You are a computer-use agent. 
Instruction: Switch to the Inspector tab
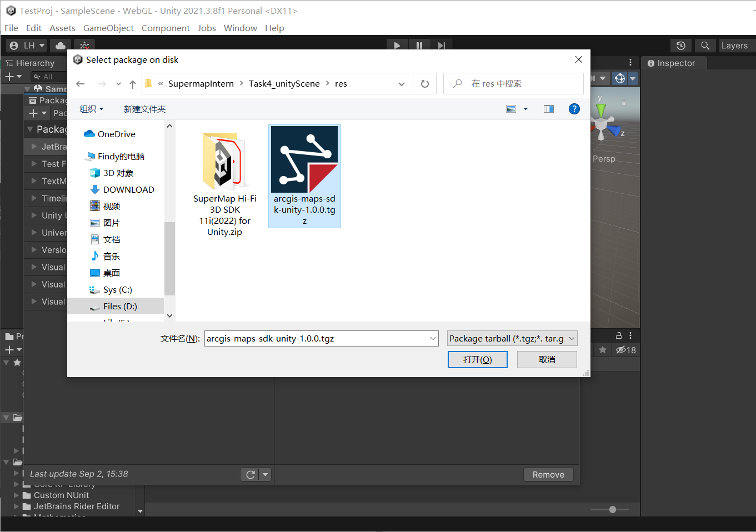point(672,63)
